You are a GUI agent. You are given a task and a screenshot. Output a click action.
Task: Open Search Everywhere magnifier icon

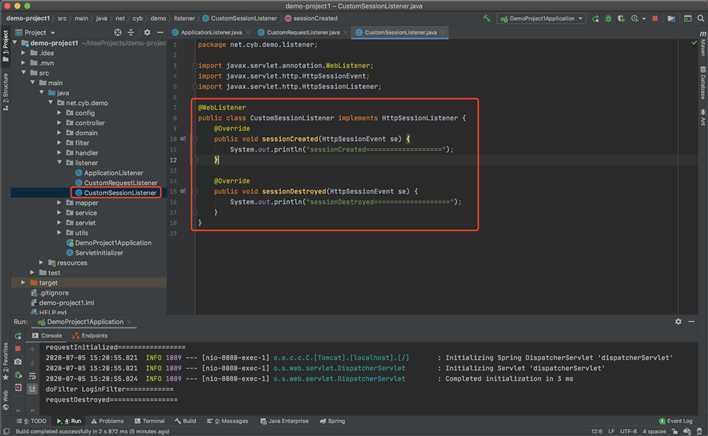(x=700, y=19)
